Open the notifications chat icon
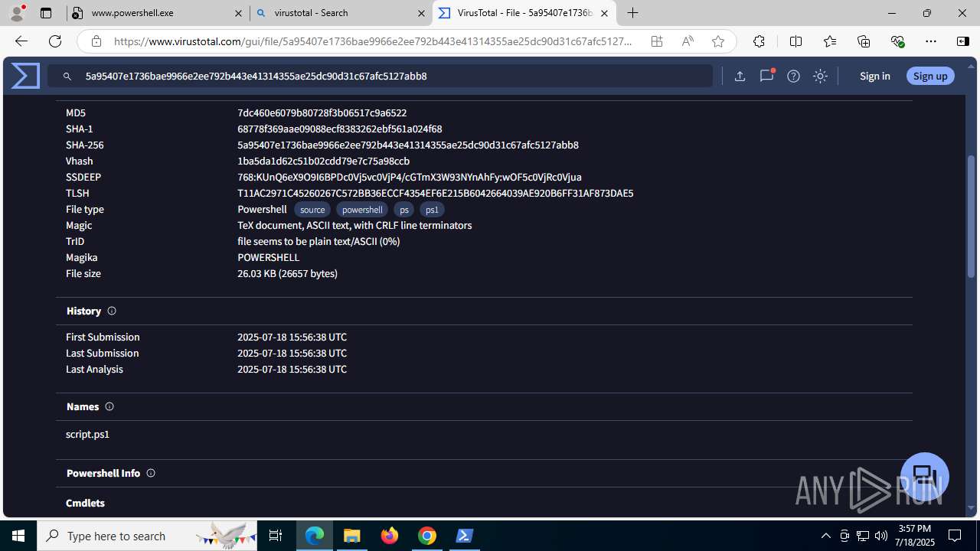 click(766, 76)
